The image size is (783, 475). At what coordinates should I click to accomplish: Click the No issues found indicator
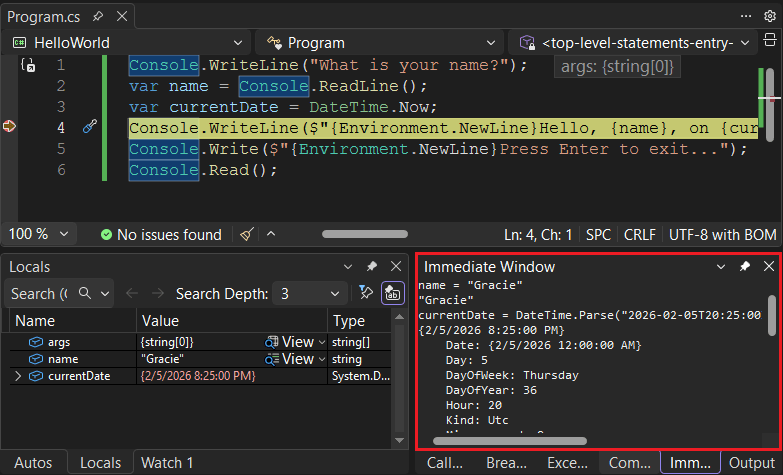[x=161, y=234]
